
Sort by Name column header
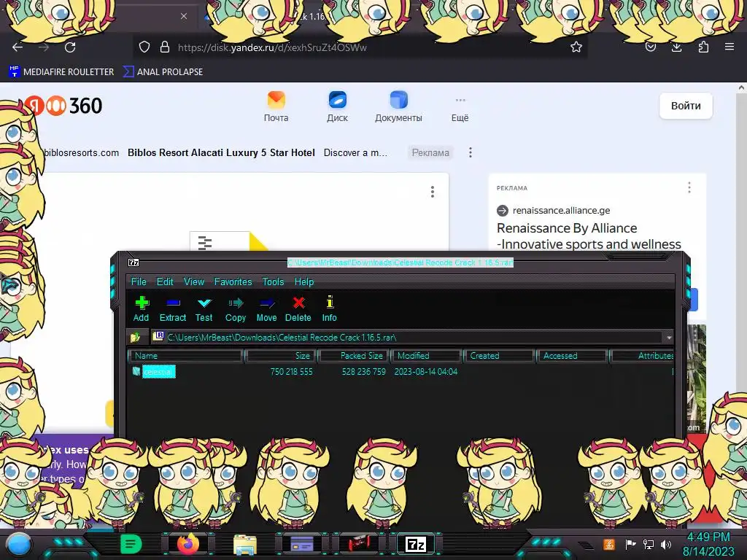pyautogui.click(x=186, y=356)
